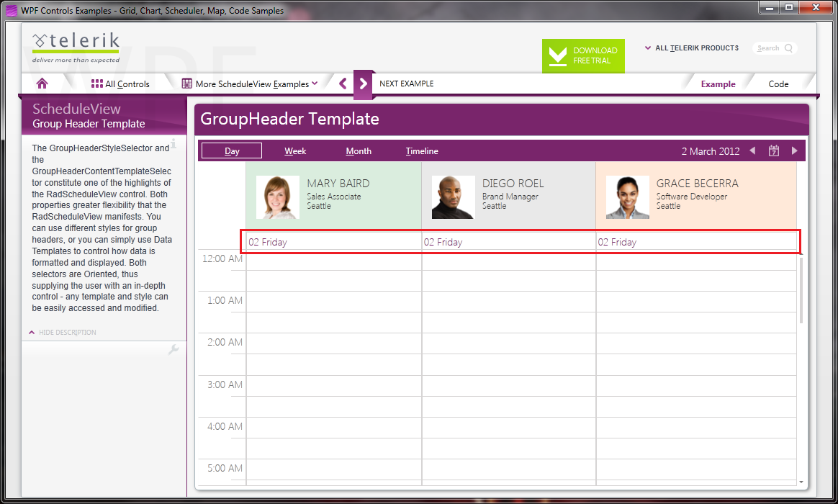Click the 2:00 AM time label
Viewport: 838px width, 504px height.
[225, 342]
